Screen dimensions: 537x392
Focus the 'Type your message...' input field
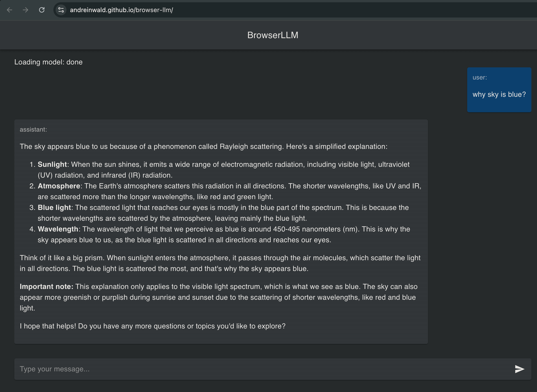[x=261, y=369]
